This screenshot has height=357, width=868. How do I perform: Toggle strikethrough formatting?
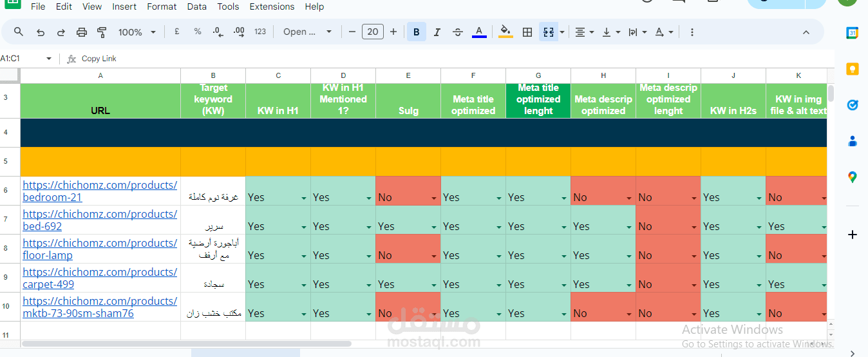[x=458, y=32]
